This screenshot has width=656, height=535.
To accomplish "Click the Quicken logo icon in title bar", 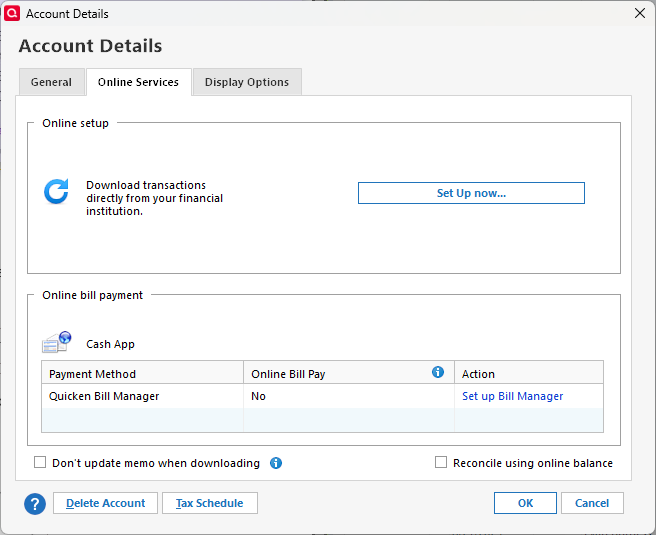I will tap(13, 14).
